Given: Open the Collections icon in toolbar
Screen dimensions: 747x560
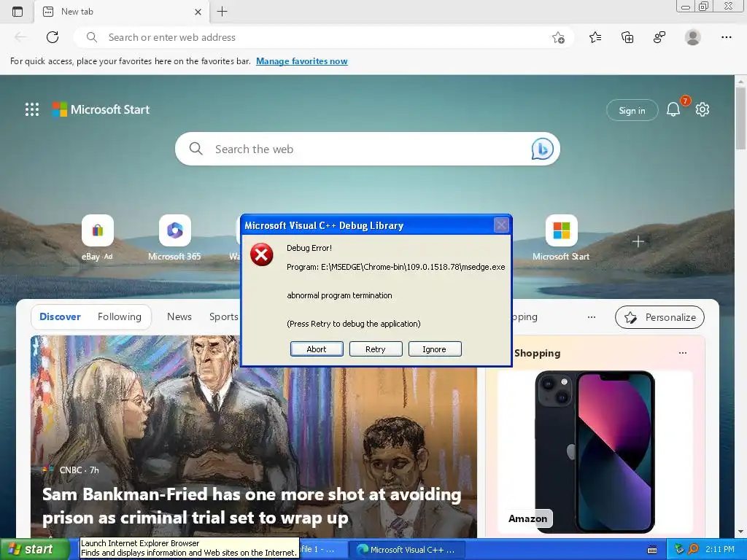Looking at the screenshot, I should (x=627, y=37).
